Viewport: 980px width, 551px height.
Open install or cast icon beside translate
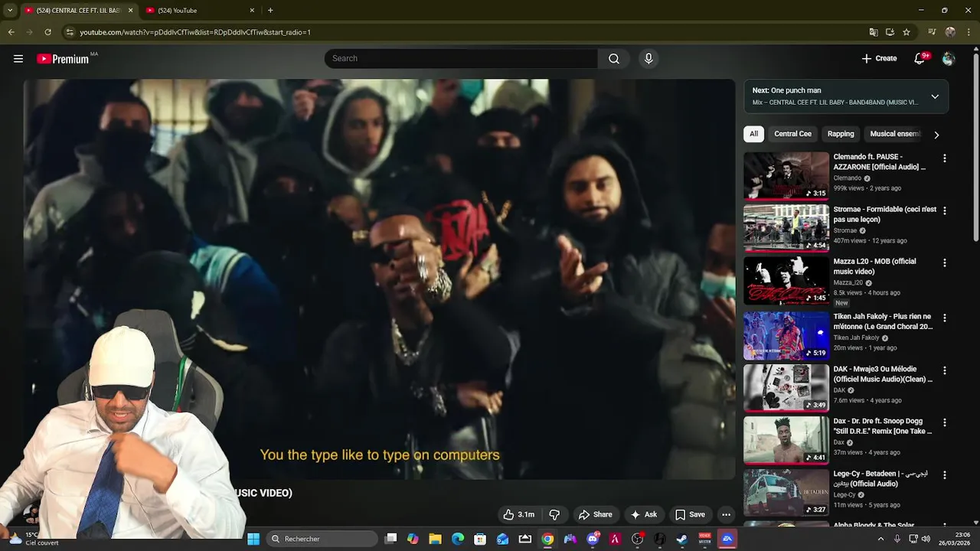point(890,32)
